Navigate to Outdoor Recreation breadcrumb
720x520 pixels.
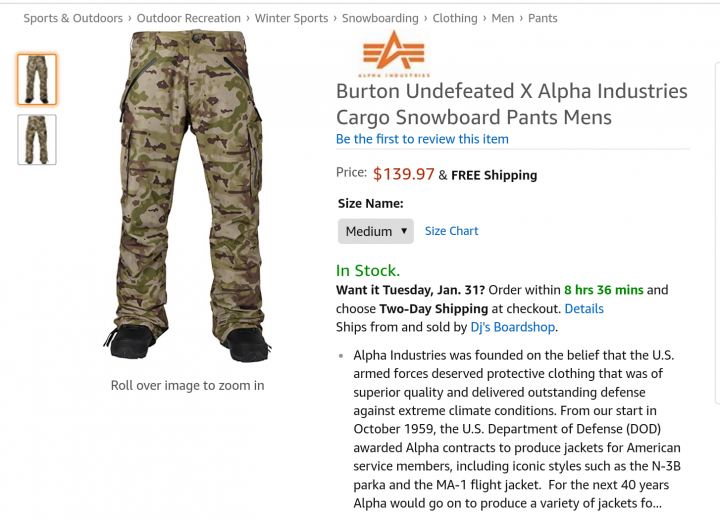pos(189,18)
